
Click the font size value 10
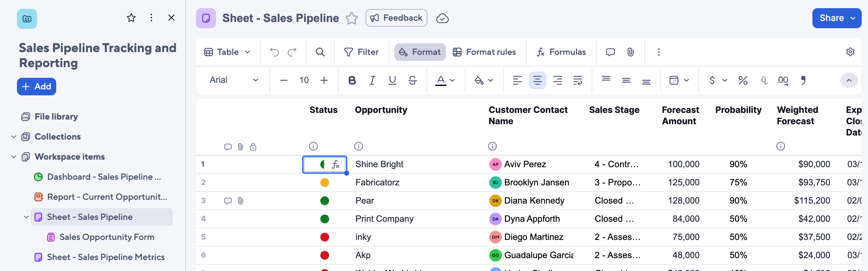pos(304,80)
